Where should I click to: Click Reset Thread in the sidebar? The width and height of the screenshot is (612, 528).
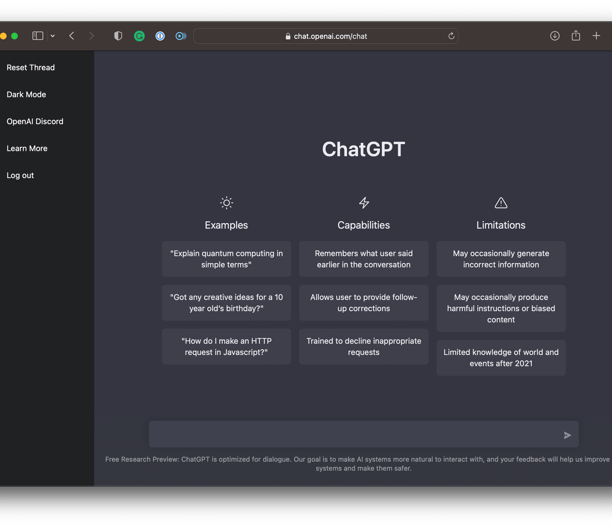[30, 68]
